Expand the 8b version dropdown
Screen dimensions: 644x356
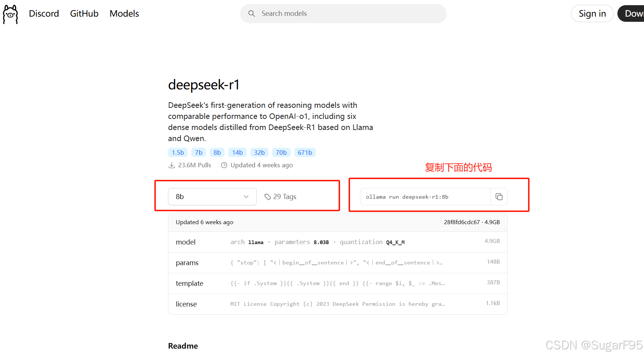(212, 197)
